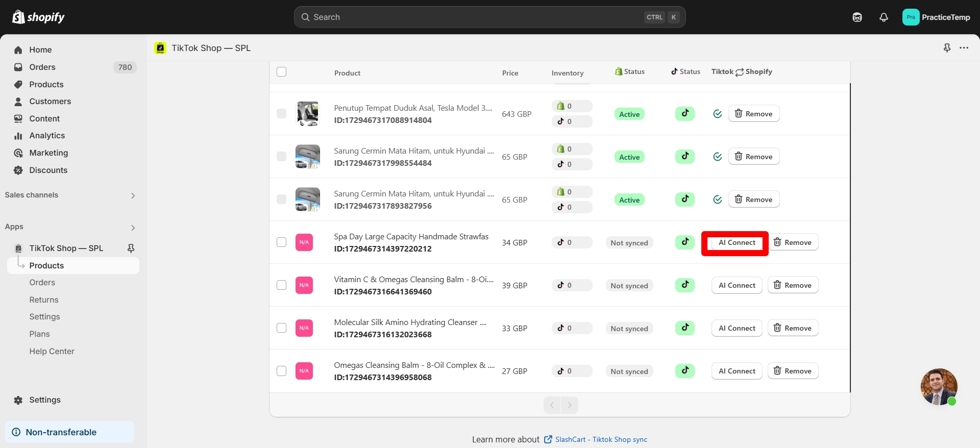The height and width of the screenshot is (448, 980).
Task: Click the notifications bell icon
Action: pos(884,17)
